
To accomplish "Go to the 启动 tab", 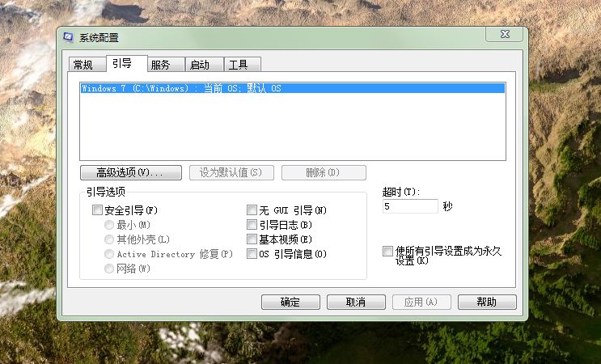I will 205,65.
